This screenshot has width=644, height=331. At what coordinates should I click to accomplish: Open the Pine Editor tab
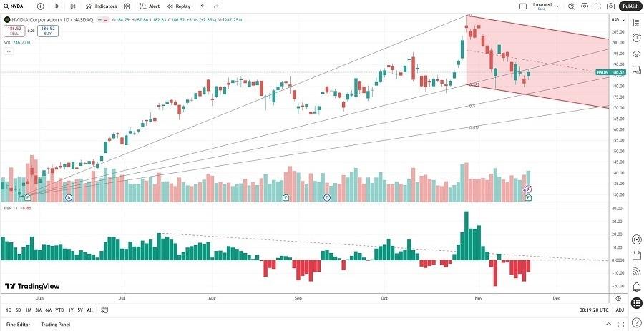click(x=19, y=325)
